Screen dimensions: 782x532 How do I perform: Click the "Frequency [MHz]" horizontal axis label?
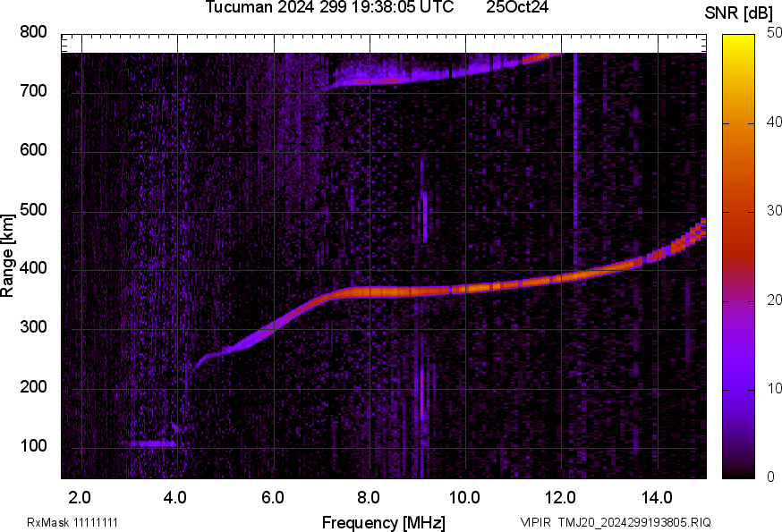[x=383, y=522]
